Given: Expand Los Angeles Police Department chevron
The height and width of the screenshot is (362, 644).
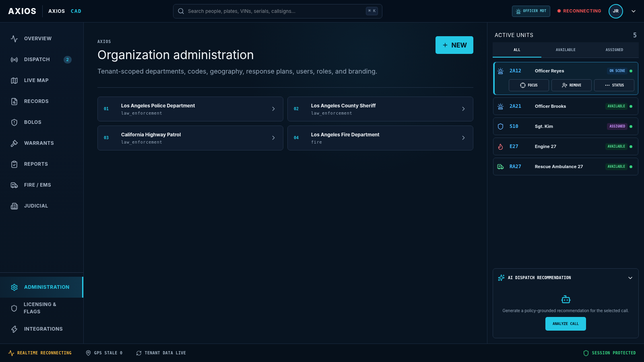Looking at the screenshot, I should pyautogui.click(x=273, y=109).
